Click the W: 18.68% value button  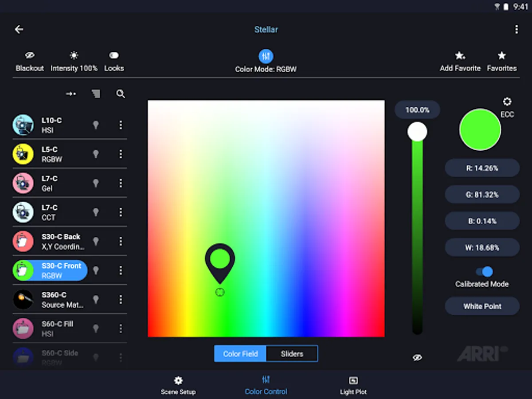(482, 247)
